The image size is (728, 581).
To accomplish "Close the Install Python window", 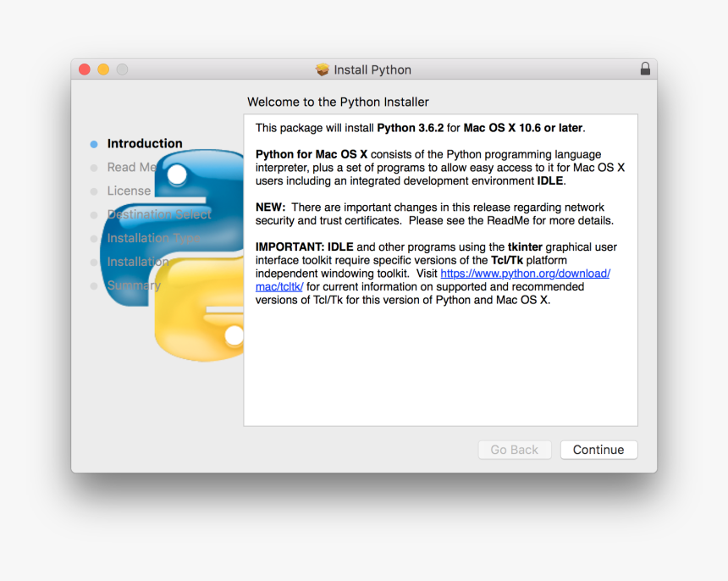I will click(x=85, y=69).
